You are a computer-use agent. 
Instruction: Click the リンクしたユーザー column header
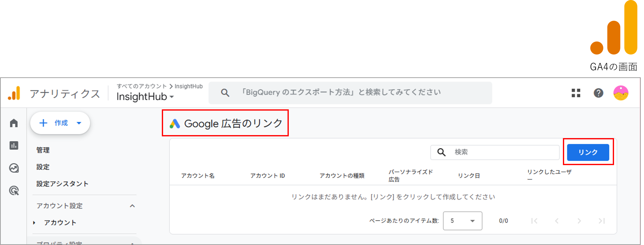(549, 176)
